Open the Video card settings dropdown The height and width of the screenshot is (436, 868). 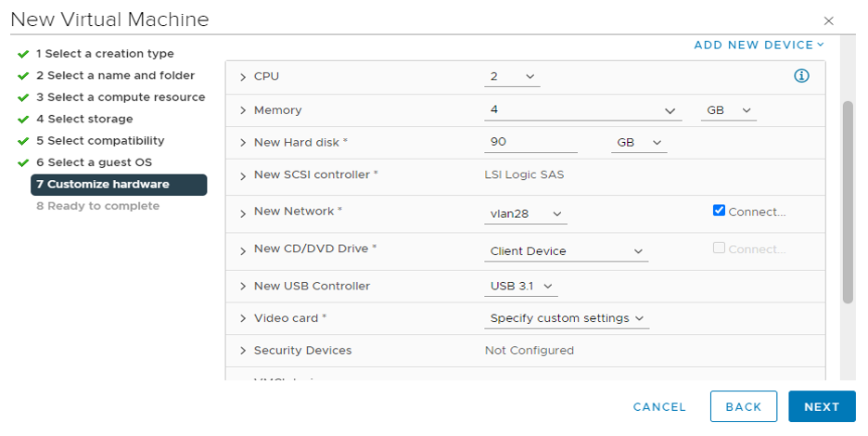coord(567,318)
